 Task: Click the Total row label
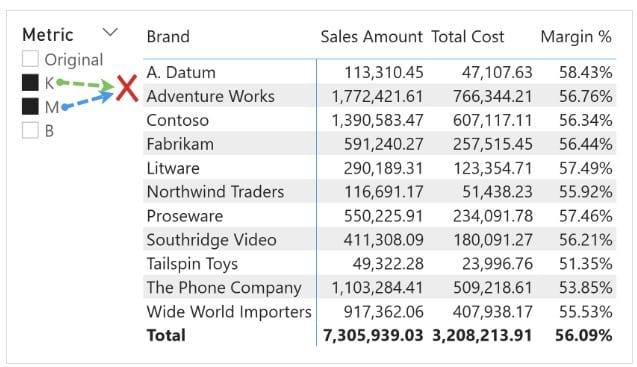click(166, 335)
